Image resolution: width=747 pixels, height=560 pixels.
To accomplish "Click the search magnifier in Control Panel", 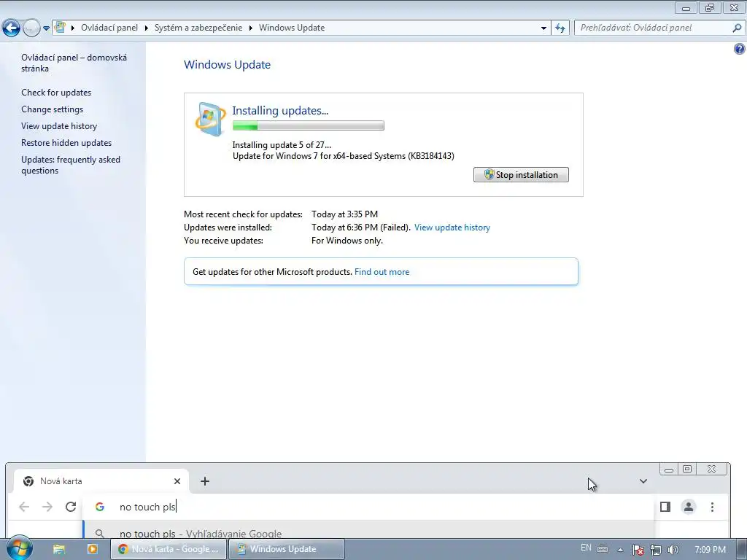I will 737,28.
